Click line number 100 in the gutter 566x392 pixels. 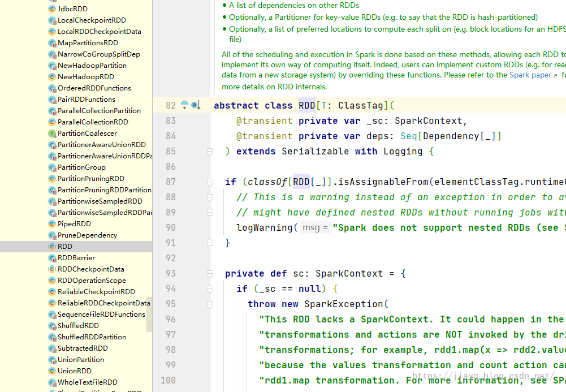click(x=168, y=381)
